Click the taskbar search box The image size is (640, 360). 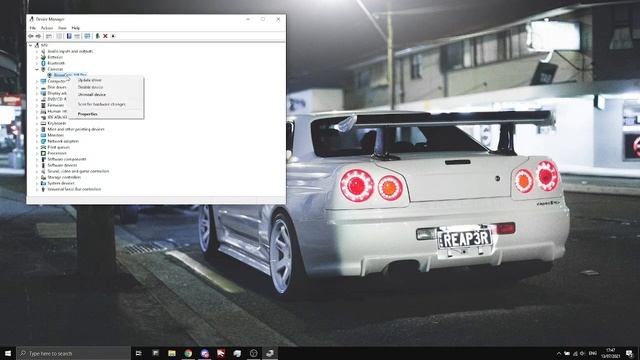click(73, 353)
